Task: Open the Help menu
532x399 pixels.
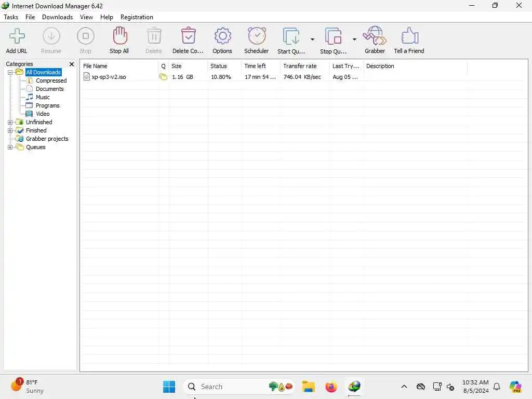Action: click(107, 17)
